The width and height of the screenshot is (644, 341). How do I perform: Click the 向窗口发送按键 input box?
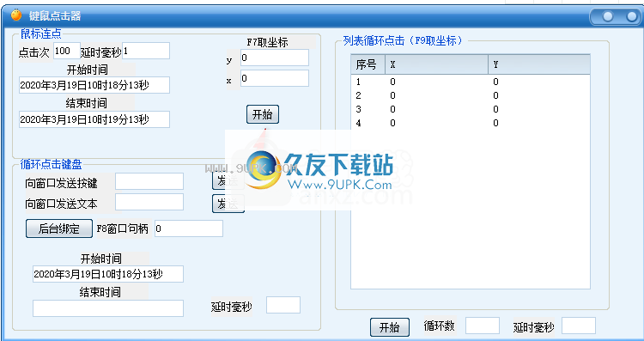(149, 181)
